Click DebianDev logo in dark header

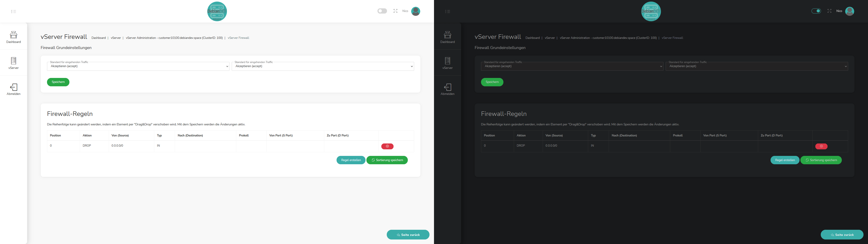651,12
